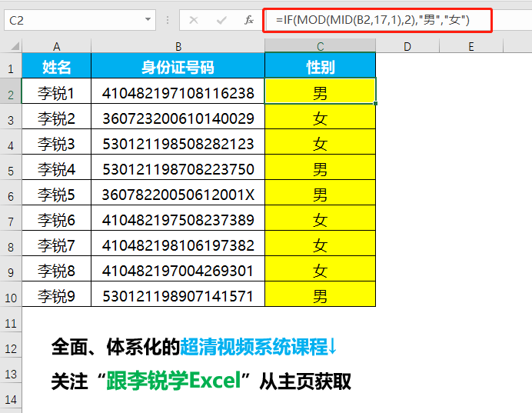
Task: Cancel formula entry with the X icon
Action: pos(194,20)
